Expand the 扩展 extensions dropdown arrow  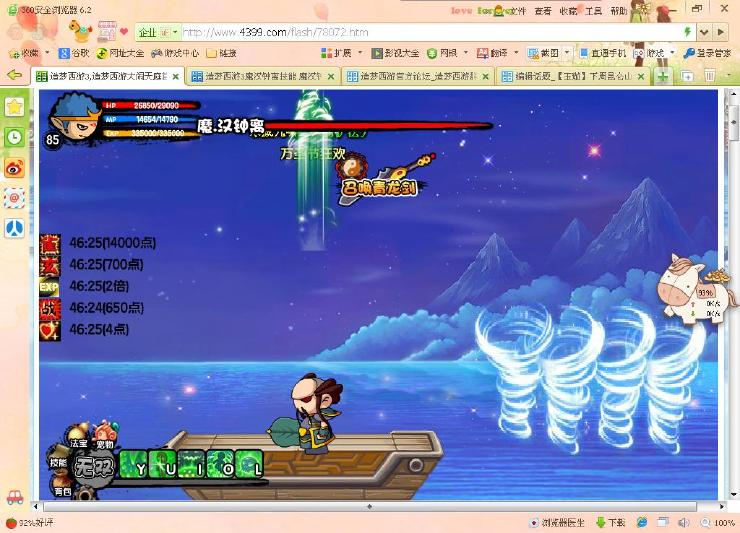[361, 52]
